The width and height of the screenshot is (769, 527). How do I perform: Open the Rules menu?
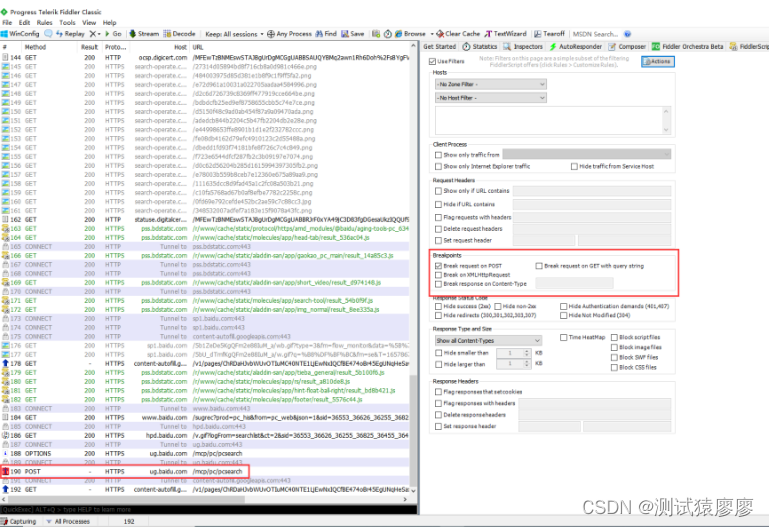click(x=44, y=23)
